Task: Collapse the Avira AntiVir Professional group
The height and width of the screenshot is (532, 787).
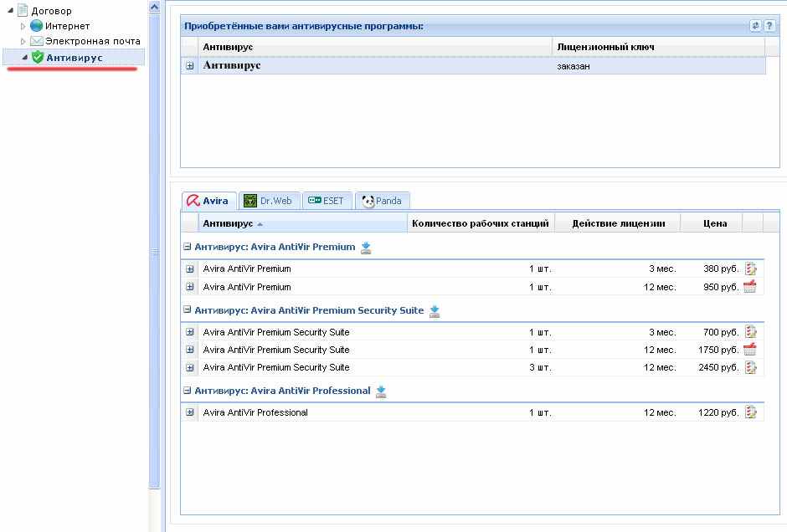Action: pyautogui.click(x=188, y=391)
